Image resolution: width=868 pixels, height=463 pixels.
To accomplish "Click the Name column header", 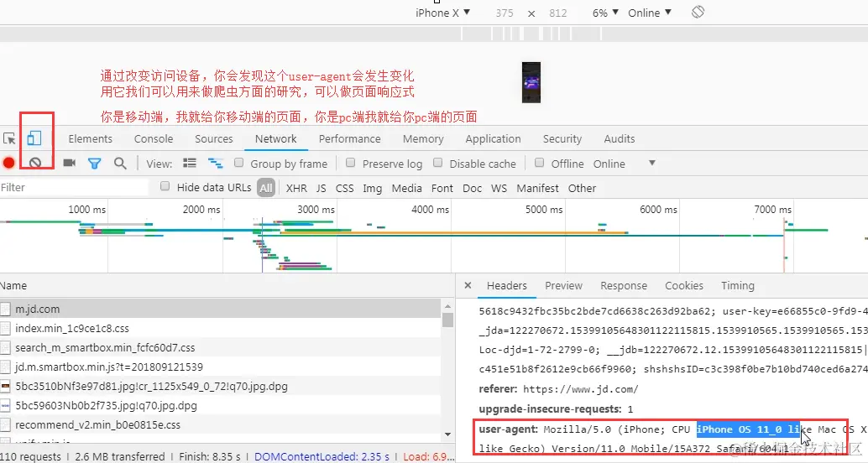I will [x=227, y=285].
